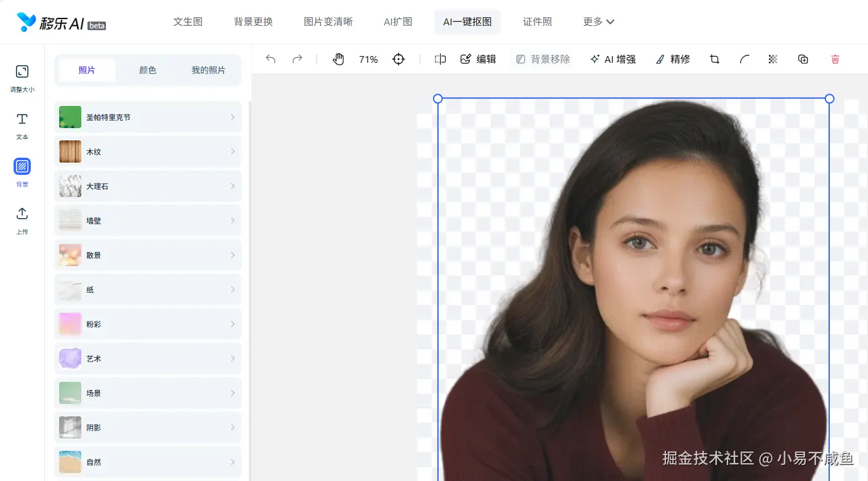This screenshot has height=481, width=868.
Task: Click the 移乐AI logo
Action: pyautogui.click(x=61, y=23)
